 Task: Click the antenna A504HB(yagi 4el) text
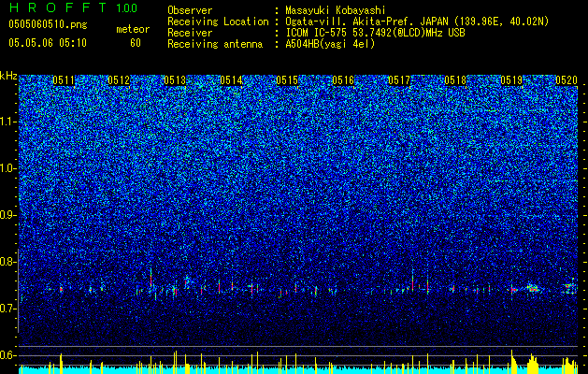[x=330, y=44]
